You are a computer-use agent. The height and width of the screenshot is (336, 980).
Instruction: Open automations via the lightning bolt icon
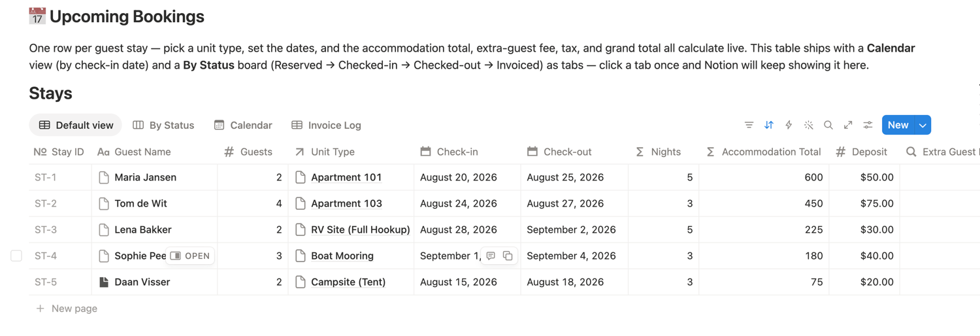789,125
